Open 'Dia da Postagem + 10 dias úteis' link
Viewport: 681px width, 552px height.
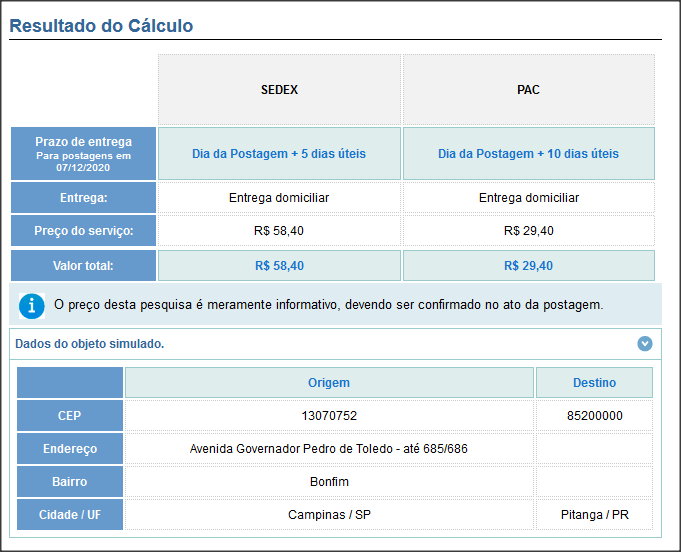tap(529, 153)
